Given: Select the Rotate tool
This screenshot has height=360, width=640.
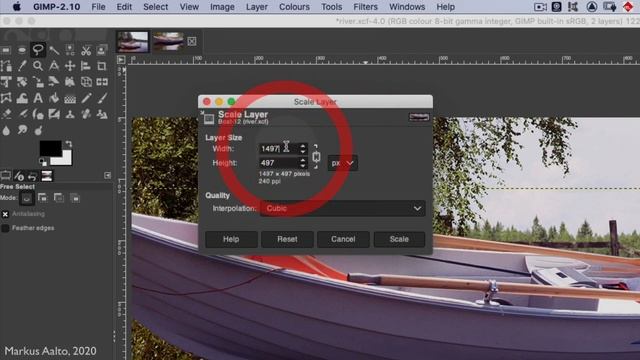Looking at the screenshot, I should [22, 82].
